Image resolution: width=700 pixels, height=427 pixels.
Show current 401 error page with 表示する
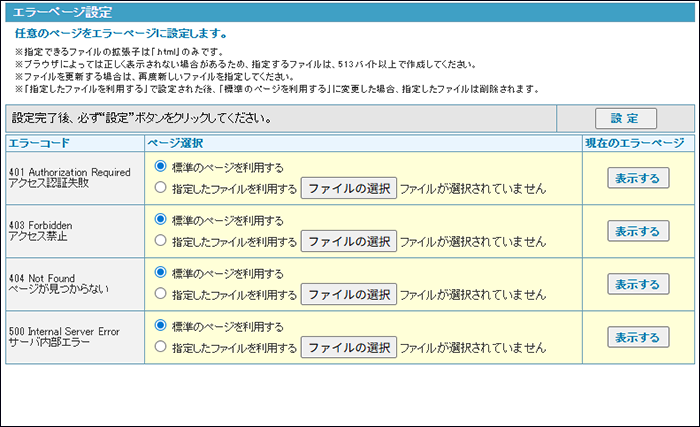pos(638,178)
